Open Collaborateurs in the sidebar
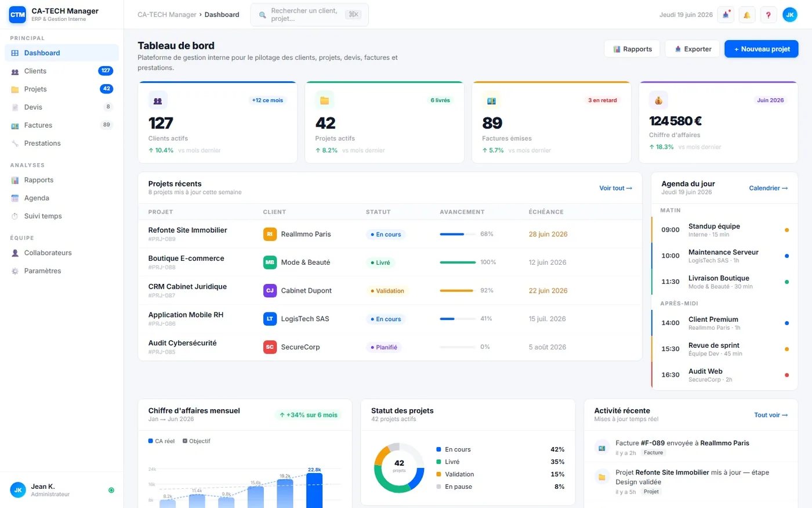The width and height of the screenshot is (812, 508). point(61,253)
